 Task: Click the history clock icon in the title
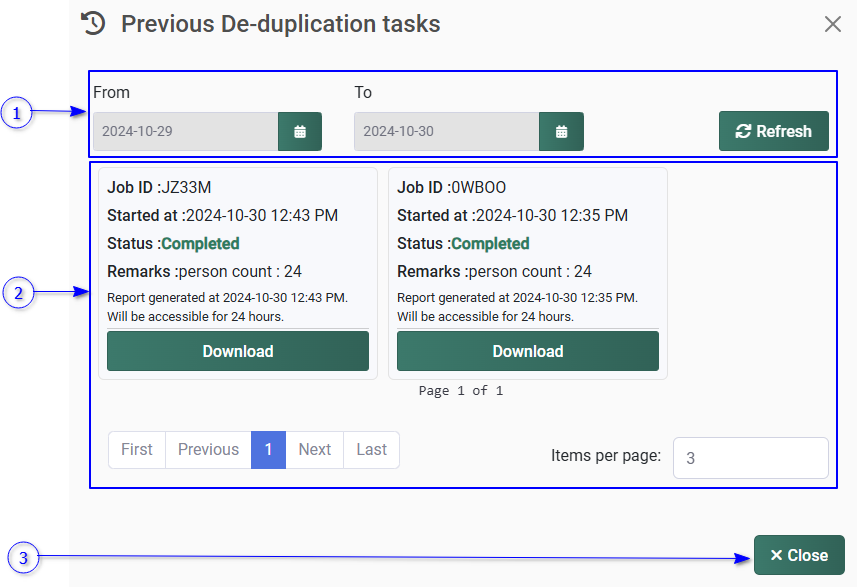93,23
